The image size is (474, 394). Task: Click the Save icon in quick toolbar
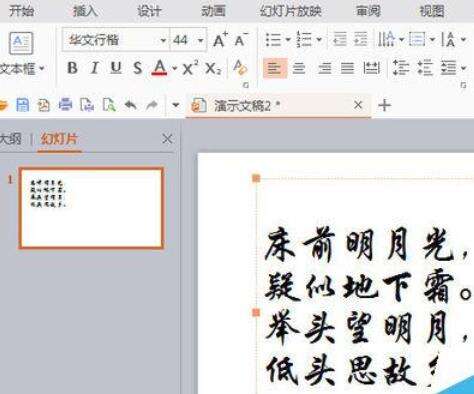(23, 105)
